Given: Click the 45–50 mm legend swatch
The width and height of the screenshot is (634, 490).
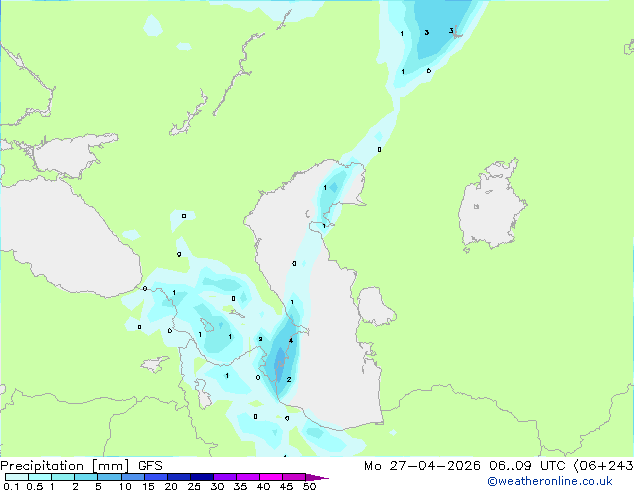Looking at the screenshot, I should click(x=294, y=477).
